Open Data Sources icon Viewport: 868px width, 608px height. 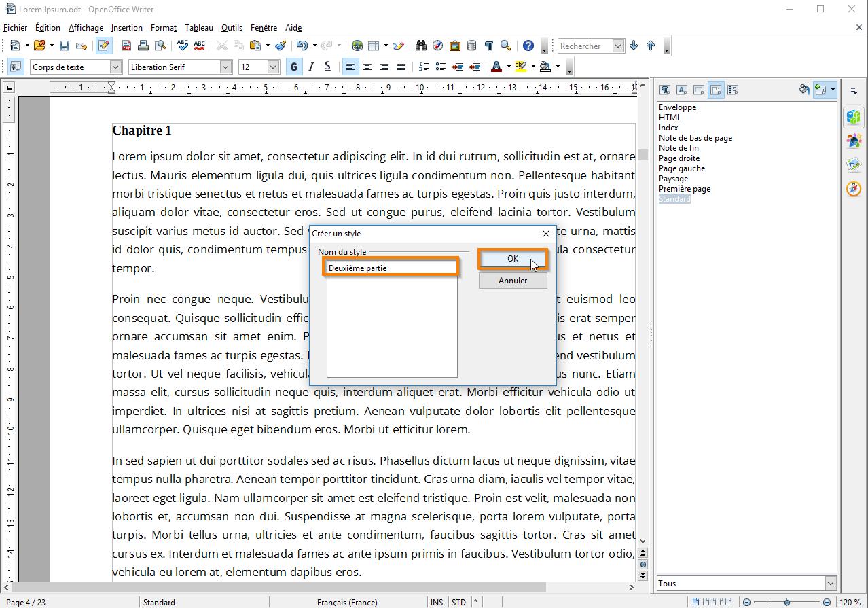coord(472,46)
